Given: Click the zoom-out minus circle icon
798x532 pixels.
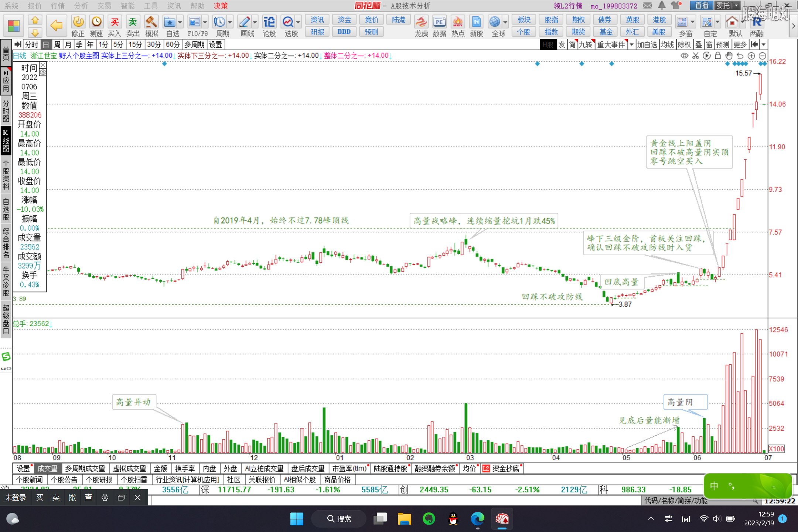Looking at the screenshot, I should 763,56.
